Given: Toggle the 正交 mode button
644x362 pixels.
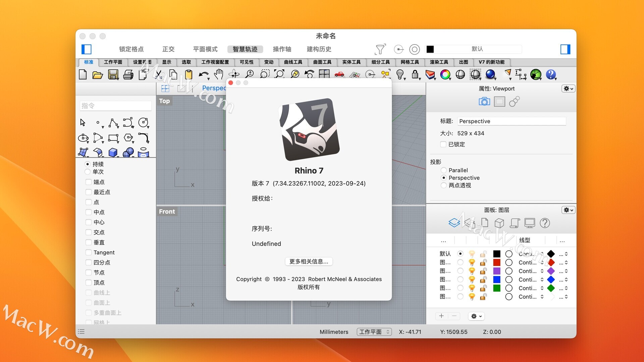Looking at the screenshot, I should 168,49.
